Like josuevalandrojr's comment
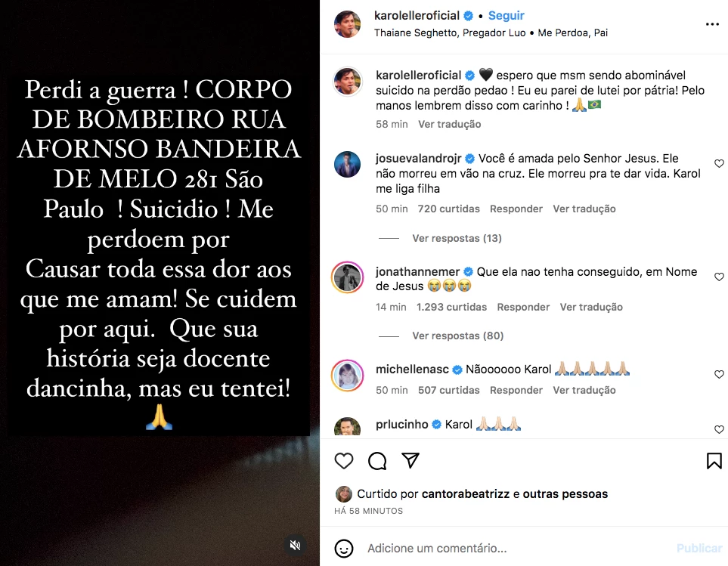 point(719,163)
